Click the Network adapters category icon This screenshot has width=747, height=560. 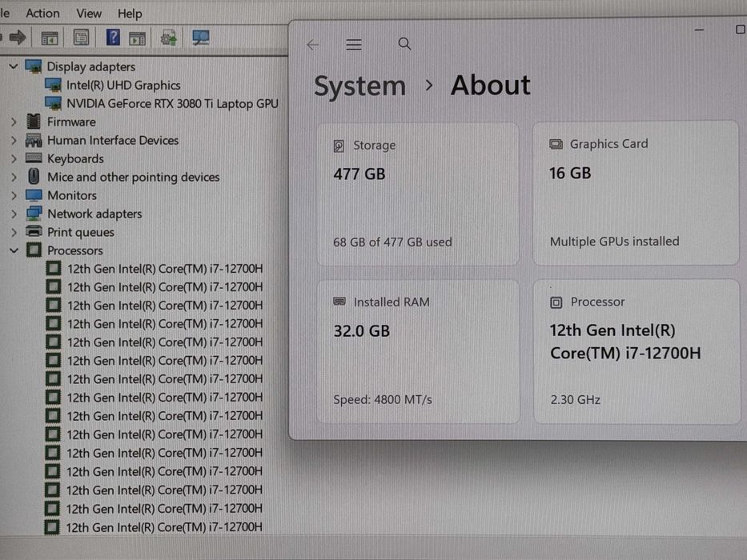34,214
